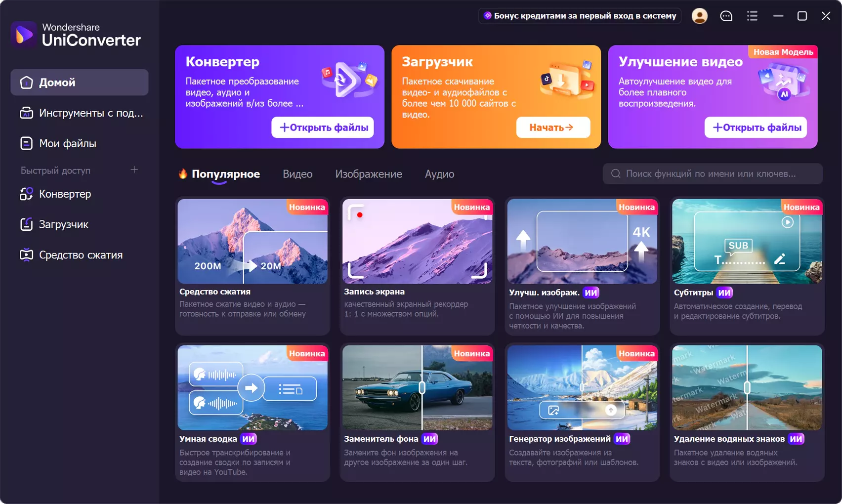This screenshot has height=504, width=842.
Task: Open the hamburger menu icon in title bar
Action: coord(752,16)
